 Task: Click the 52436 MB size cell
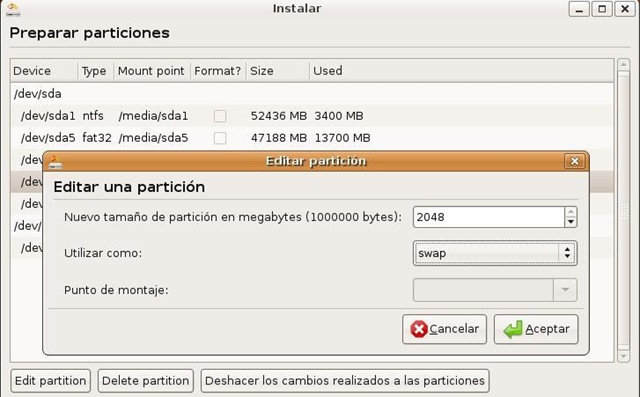[279, 116]
